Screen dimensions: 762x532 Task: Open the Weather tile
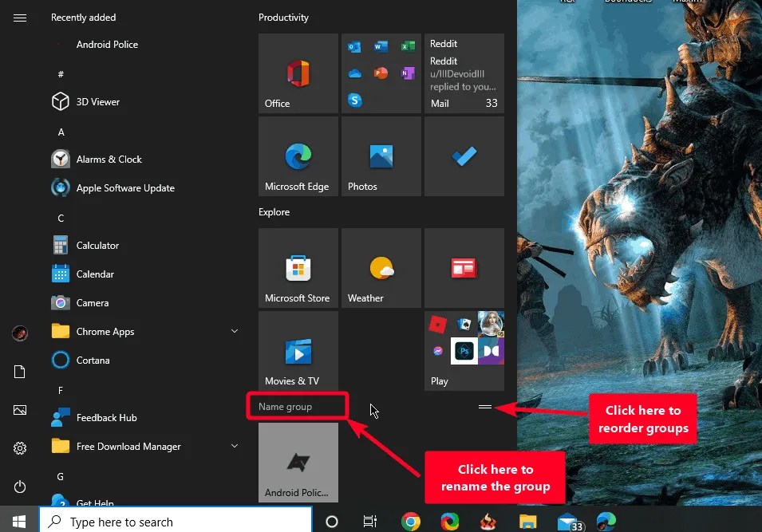click(x=381, y=268)
